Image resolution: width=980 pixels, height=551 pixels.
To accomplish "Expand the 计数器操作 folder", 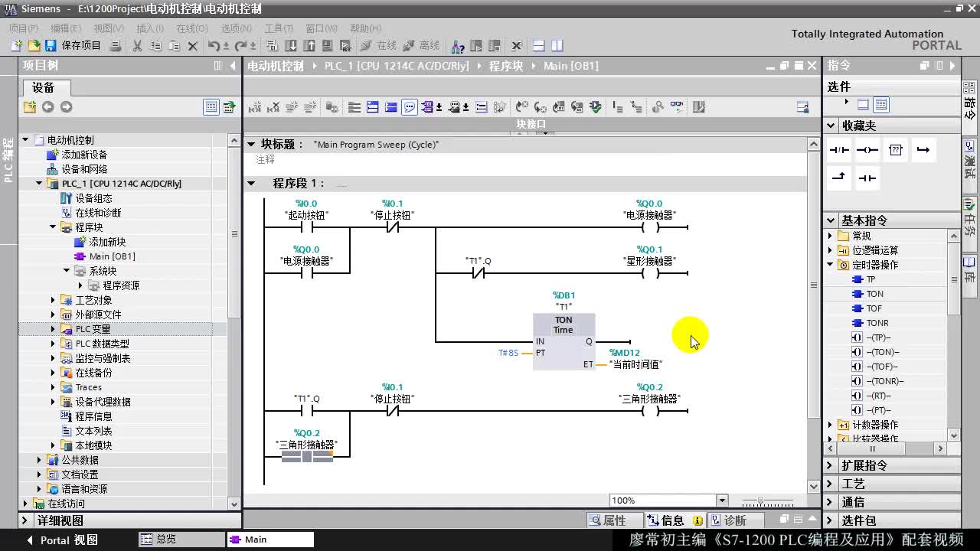I will [x=831, y=425].
